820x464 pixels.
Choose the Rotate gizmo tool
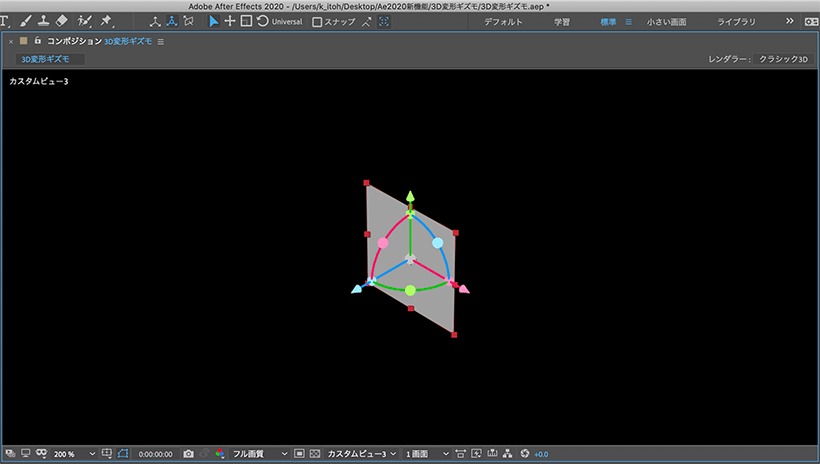tap(263, 21)
